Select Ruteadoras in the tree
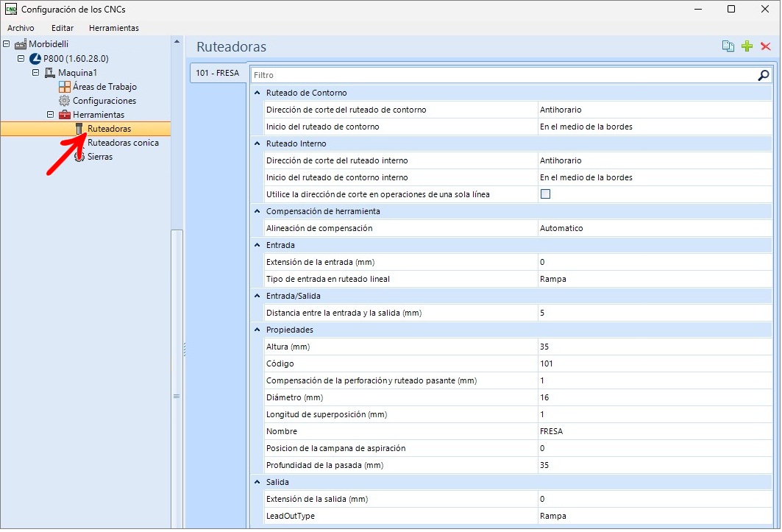The image size is (782, 532). click(x=109, y=129)
